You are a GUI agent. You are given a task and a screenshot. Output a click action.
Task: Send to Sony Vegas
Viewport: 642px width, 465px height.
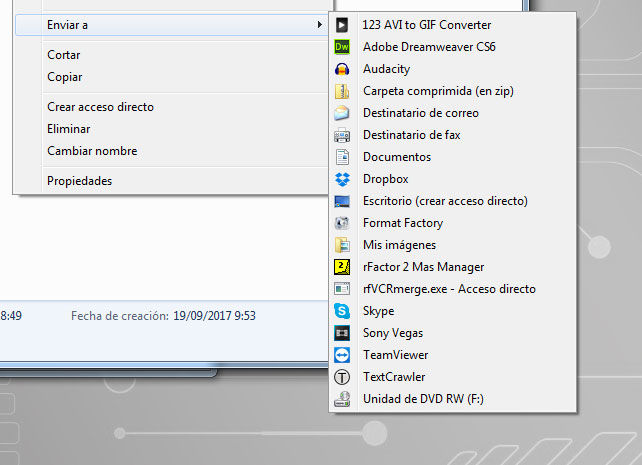point(452,333)
